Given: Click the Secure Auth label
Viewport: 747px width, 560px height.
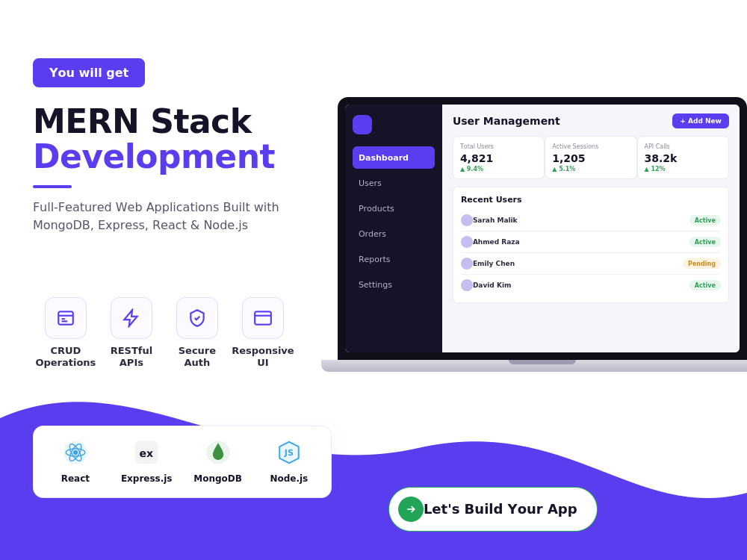Looking at the screenshot, I should point(197,357).
